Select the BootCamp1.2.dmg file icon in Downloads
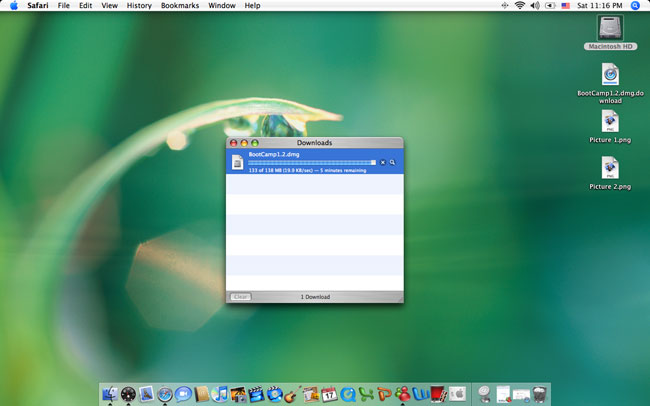Screen dimensions: 650x406 coord(237,162)
